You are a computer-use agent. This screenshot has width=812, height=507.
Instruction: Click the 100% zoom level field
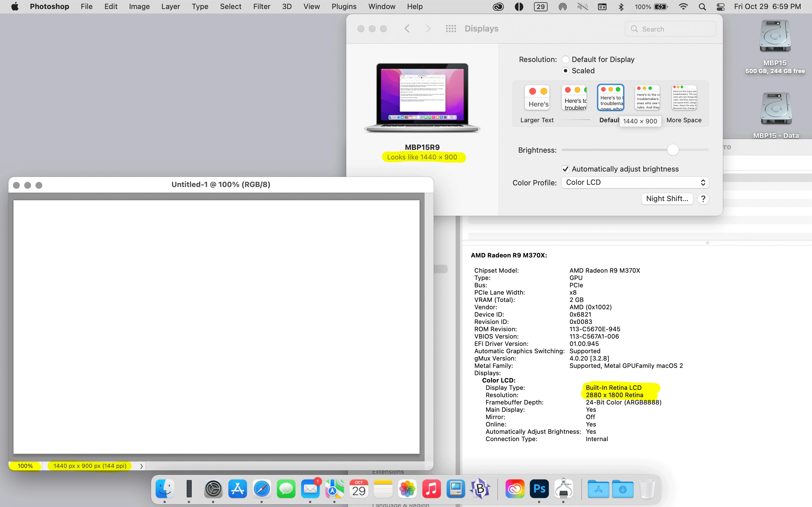pos(25,466)
